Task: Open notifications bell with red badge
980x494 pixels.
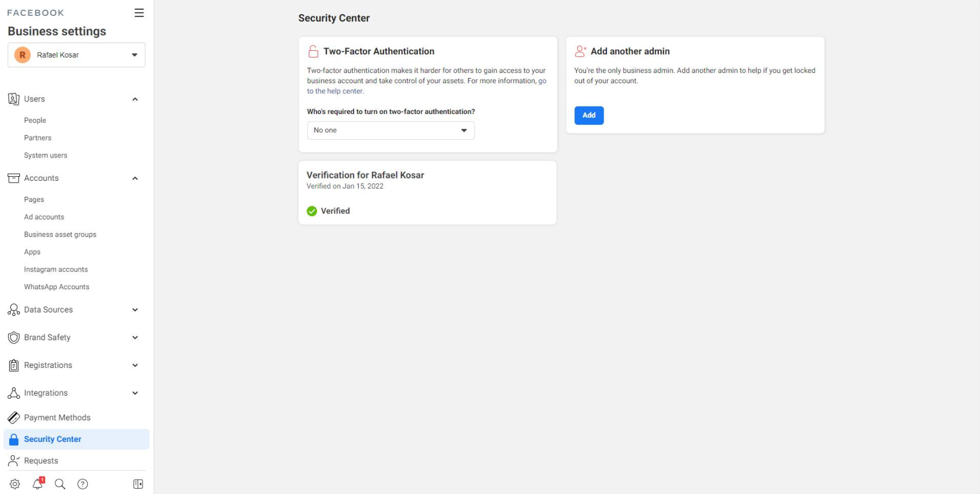Action: 38,484
